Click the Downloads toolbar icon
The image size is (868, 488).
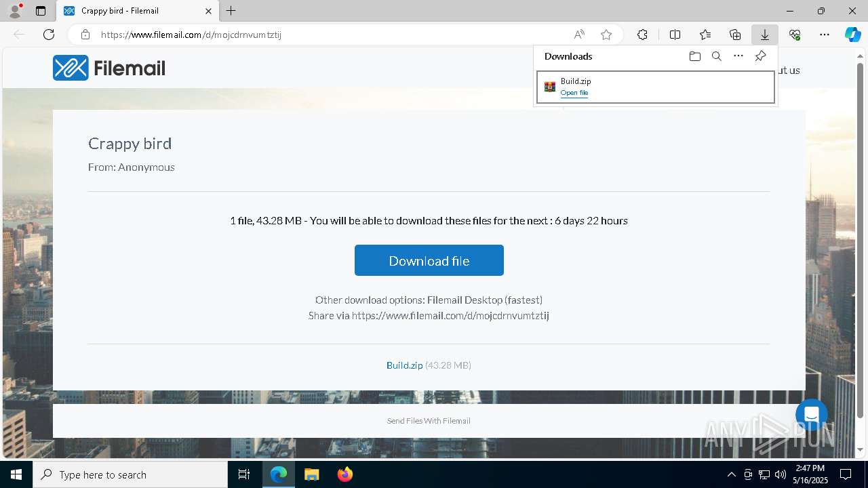765,35
